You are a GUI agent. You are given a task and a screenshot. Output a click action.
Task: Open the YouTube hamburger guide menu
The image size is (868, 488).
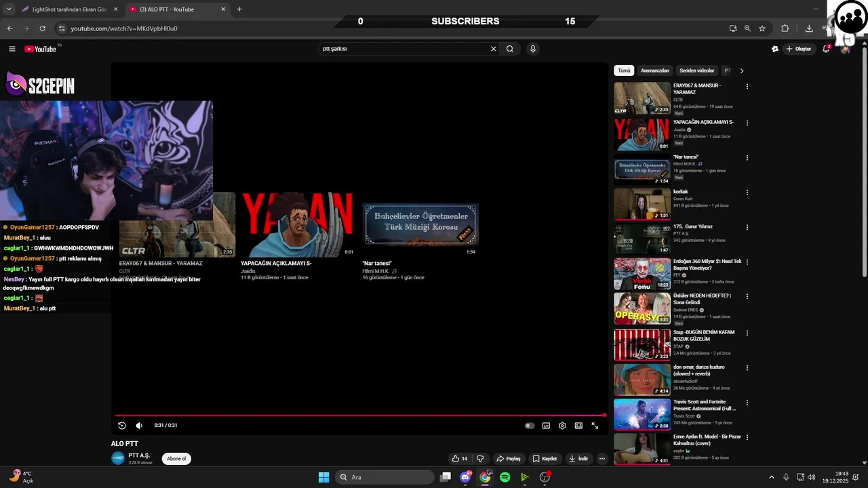pyautogui.click(x=12, y=49)
